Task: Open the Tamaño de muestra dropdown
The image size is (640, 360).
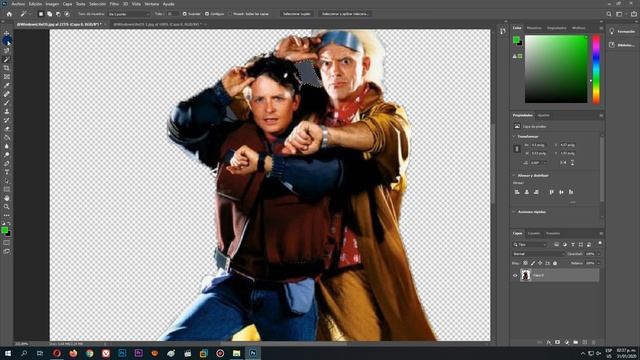Action: 129,14
